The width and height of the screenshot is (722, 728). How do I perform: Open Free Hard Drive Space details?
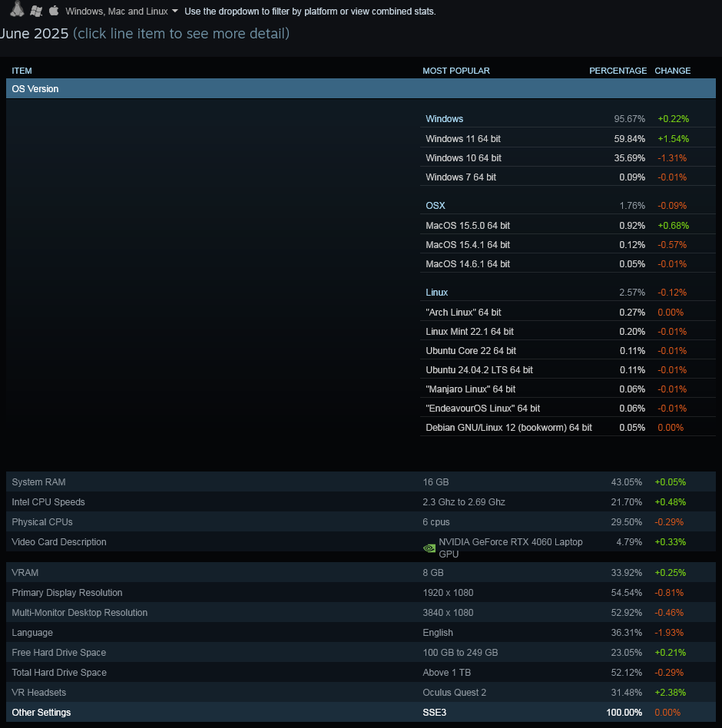(361, 652)
